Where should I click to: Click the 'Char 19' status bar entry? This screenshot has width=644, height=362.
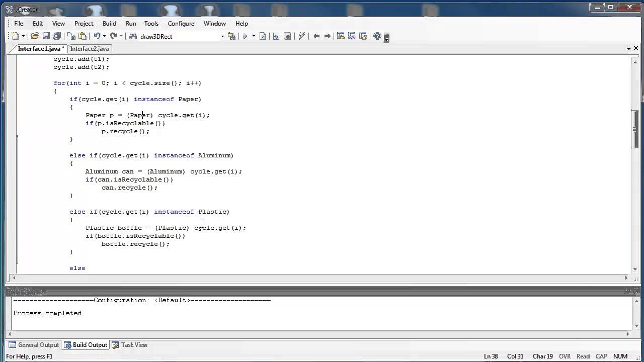(542, 356)
